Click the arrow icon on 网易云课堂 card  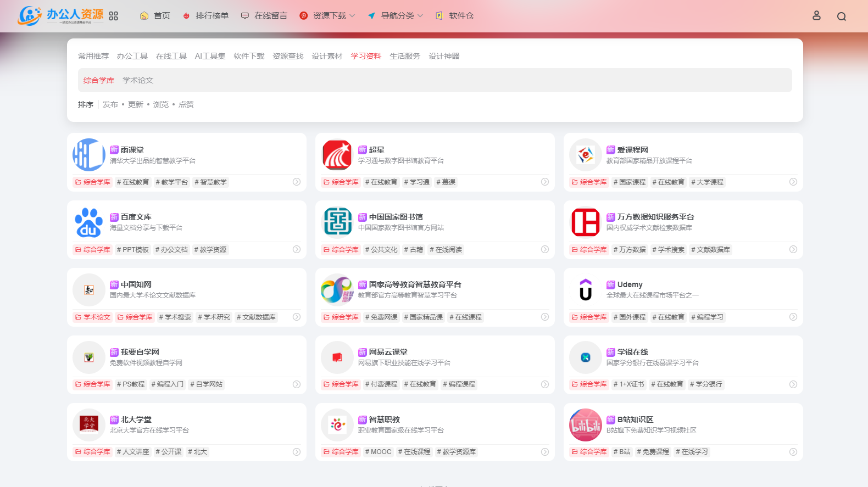tap(545, 384)
